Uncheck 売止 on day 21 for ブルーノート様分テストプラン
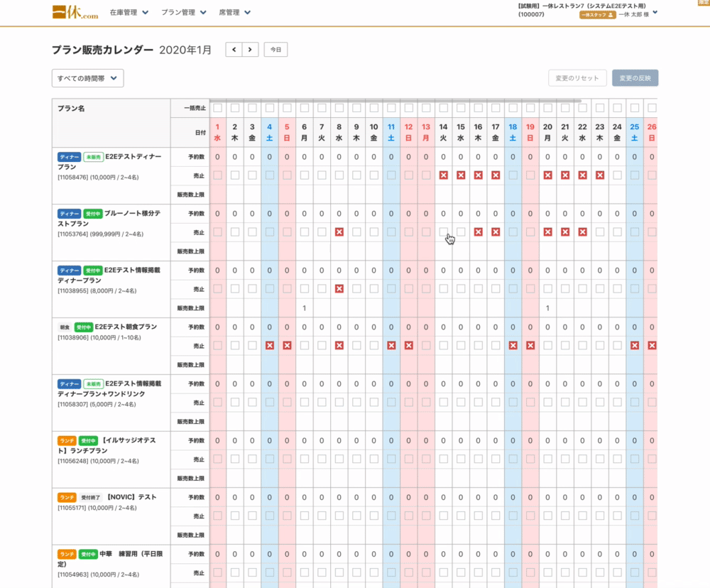The height and width of the screenshot is (588, 710). 565,232
